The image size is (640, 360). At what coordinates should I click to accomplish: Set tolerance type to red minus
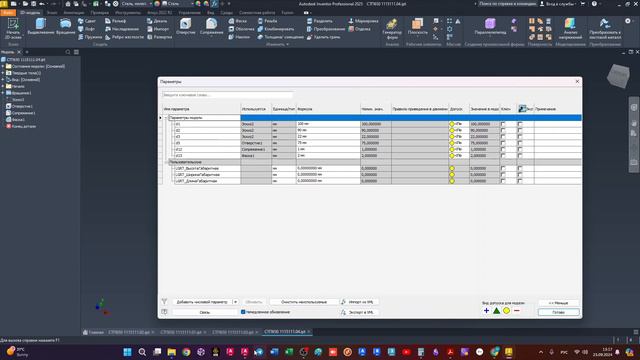516,311
